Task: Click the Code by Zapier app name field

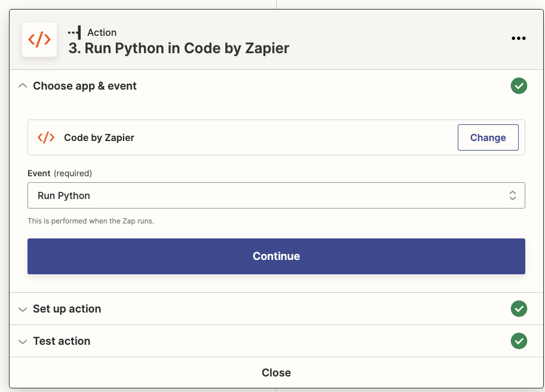Action: 276,137
